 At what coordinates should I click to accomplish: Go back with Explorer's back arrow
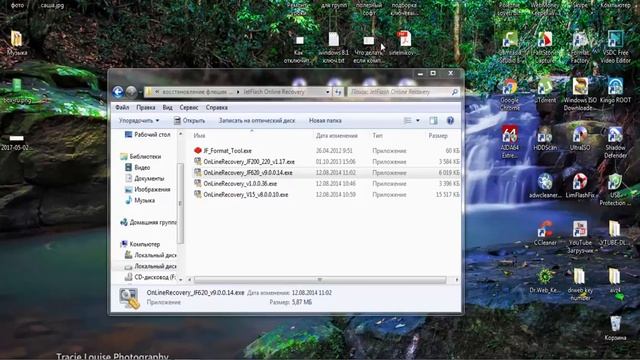coord(118,92)
